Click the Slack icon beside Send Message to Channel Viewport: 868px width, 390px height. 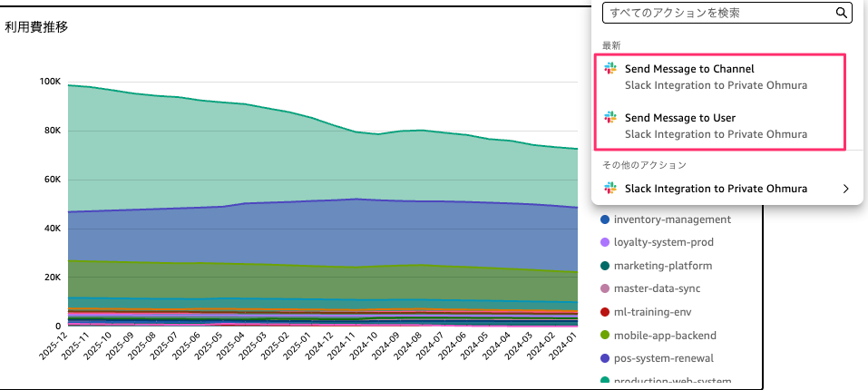tap(610, 69)
